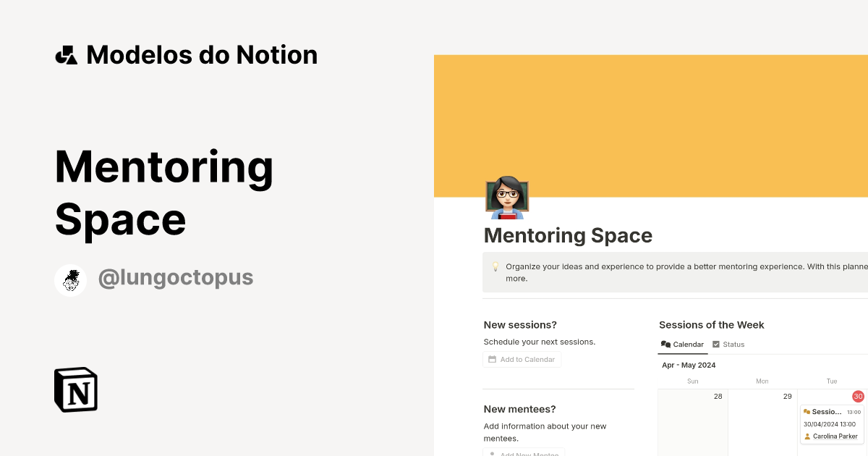
Task: Switch to the Status tab
Action: coord(733,344)
